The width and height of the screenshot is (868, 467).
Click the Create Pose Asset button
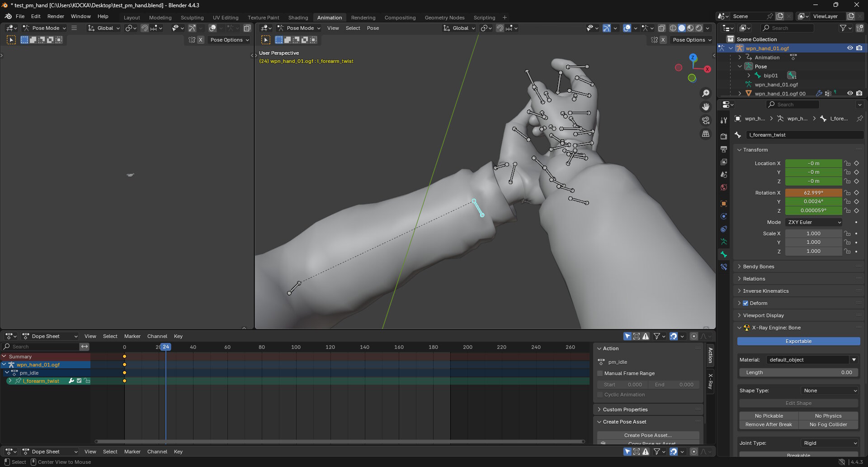[x=647, y=435]
